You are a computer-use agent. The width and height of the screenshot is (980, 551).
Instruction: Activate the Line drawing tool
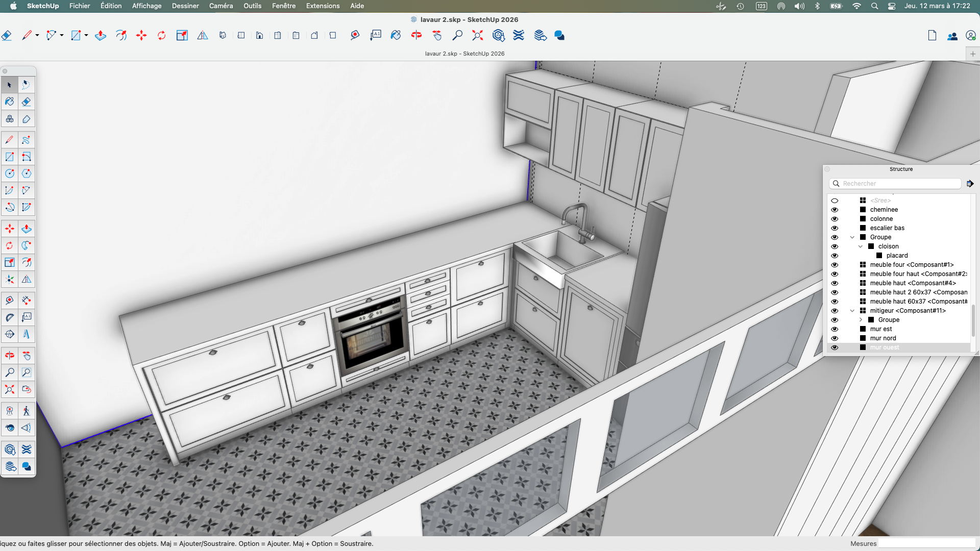9,139
